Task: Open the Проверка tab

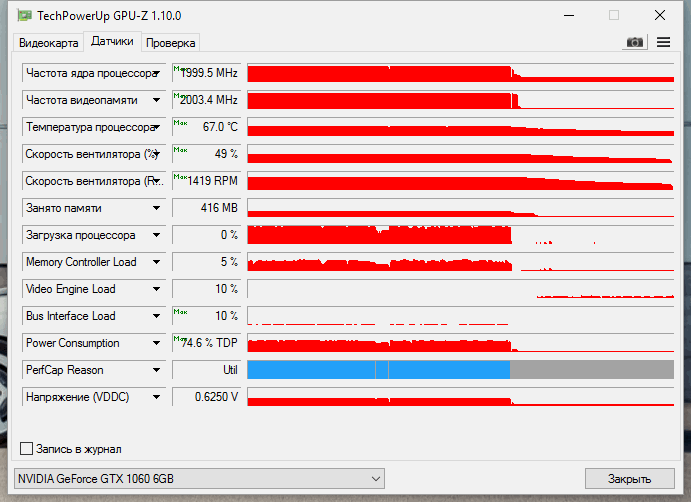Action: click(x=171, y=43)
